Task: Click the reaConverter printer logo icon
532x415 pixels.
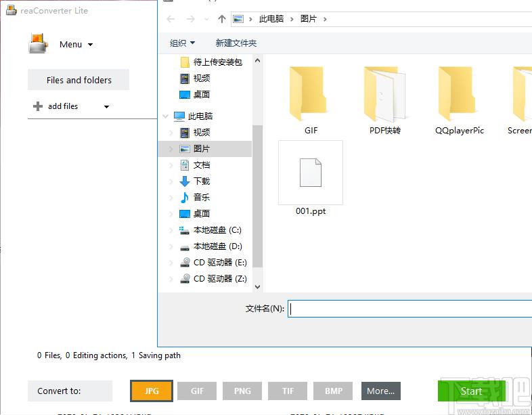Action: point(38,43)
